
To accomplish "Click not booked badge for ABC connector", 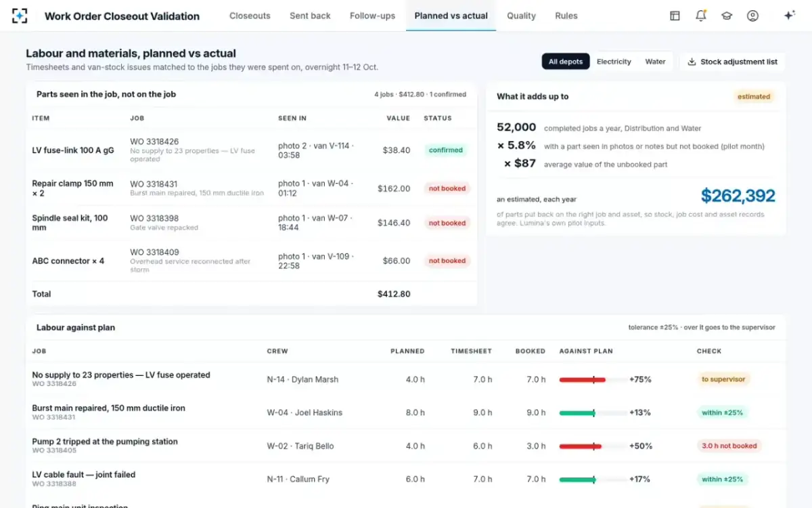I will click(x=447, y=261).
